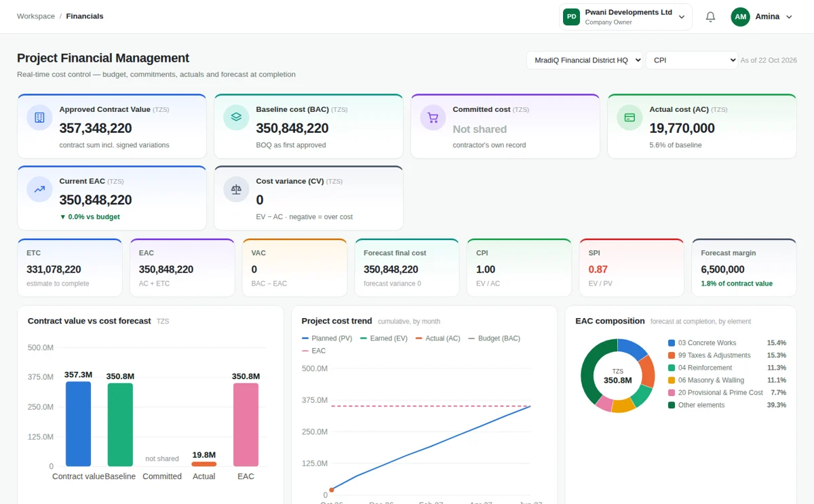Viewport: 814px width, 504px height.
Task: Click the orange actual cost point on trend chart
Action: 332,490
